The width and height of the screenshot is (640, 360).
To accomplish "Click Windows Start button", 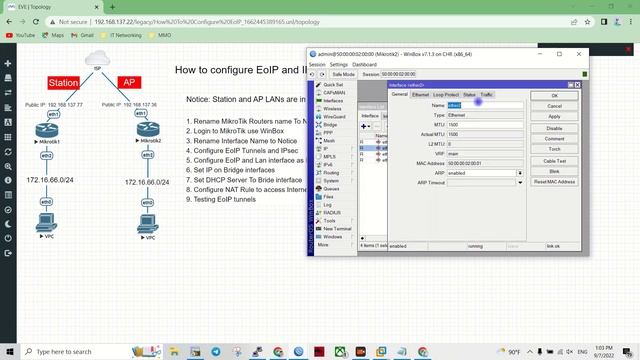I will coord(9,351).
